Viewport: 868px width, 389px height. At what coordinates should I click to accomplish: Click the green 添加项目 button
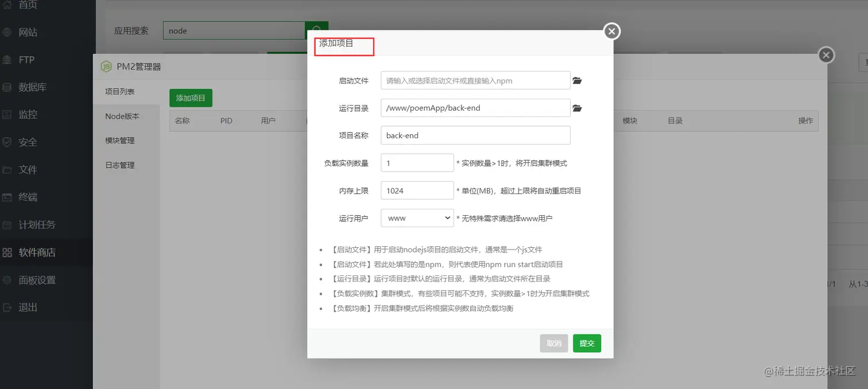(191, 98)
